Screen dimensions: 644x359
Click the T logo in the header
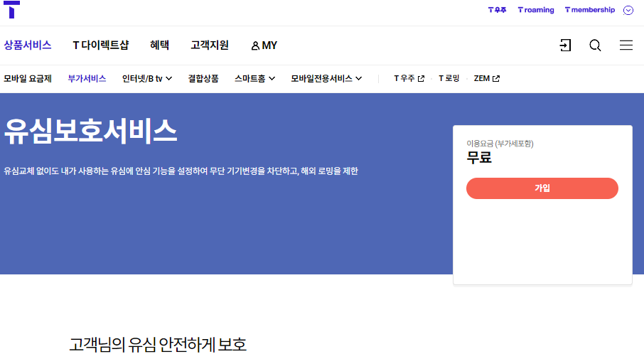click(x=11, y=9)
